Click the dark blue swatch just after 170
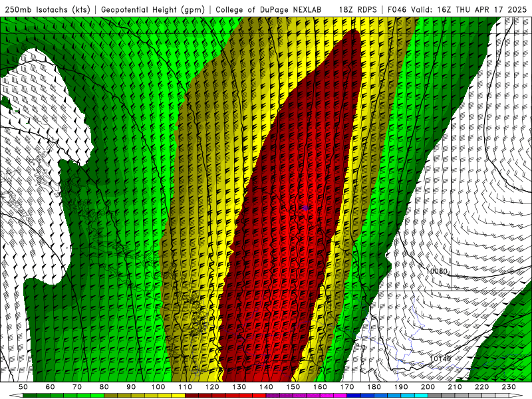 click(354, 395)
